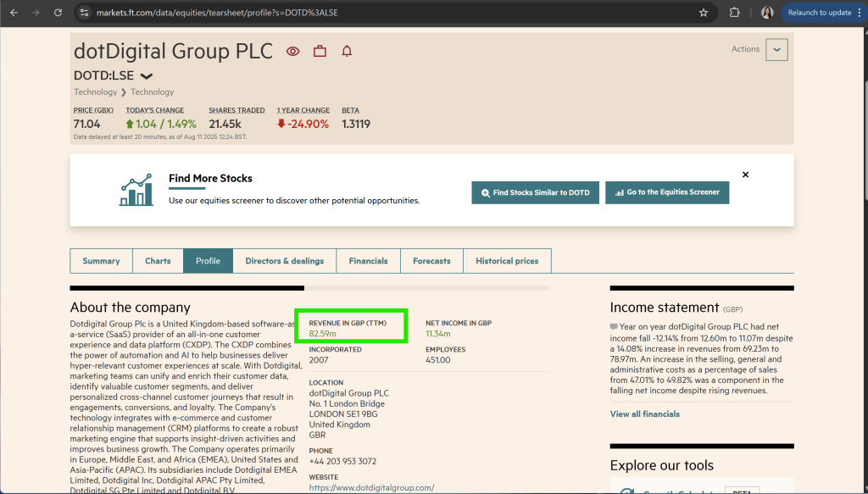Go back using the browser back arrow
This screenshot has width=868, height=494.
(14, 13)
